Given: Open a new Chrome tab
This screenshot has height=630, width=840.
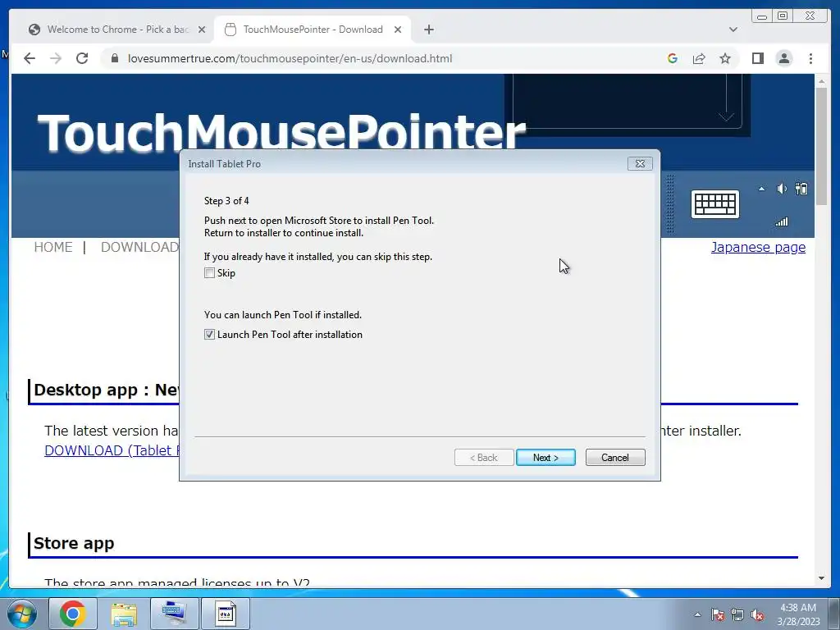Looking at the screenshot, I should 428,30.
